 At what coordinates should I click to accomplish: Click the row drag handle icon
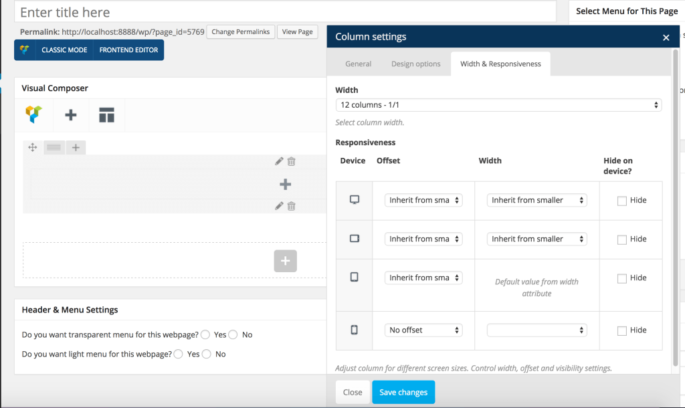[33, 148]
